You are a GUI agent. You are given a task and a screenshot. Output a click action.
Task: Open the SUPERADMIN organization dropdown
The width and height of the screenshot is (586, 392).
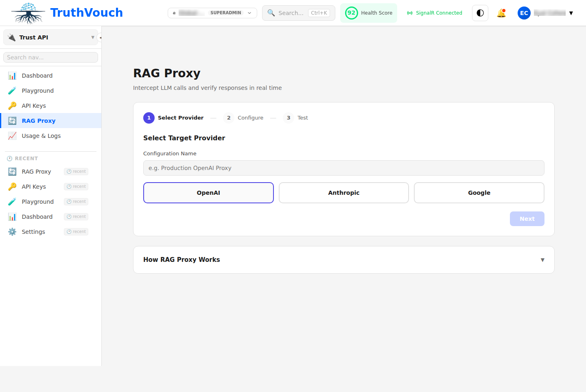(212, 13)
